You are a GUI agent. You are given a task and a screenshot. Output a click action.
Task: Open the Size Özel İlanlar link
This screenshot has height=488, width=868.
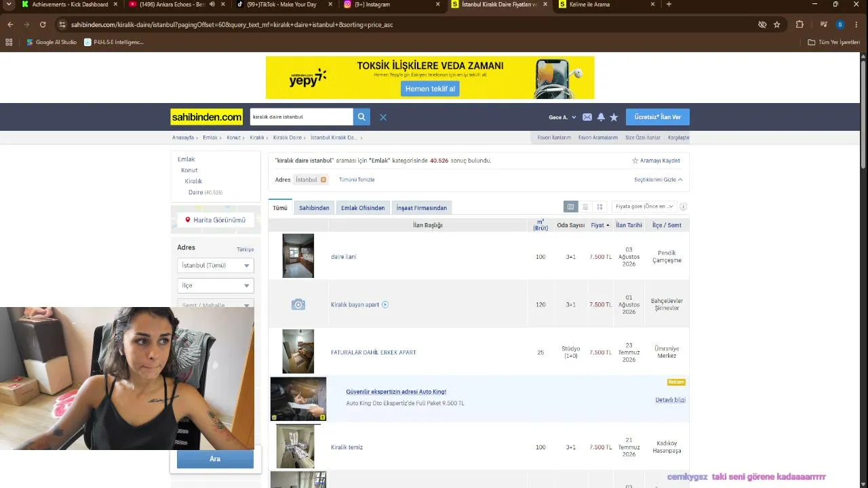click(x=643, y=138)
